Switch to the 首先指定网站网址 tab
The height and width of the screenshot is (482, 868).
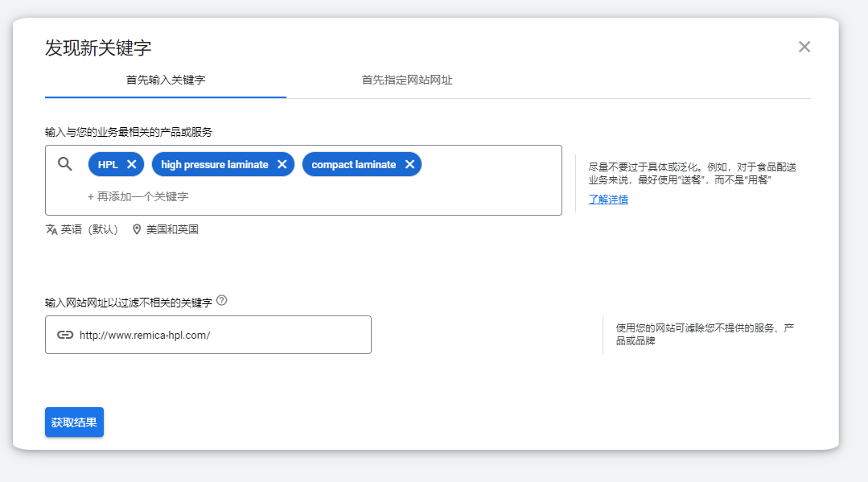tap(406, 79)
